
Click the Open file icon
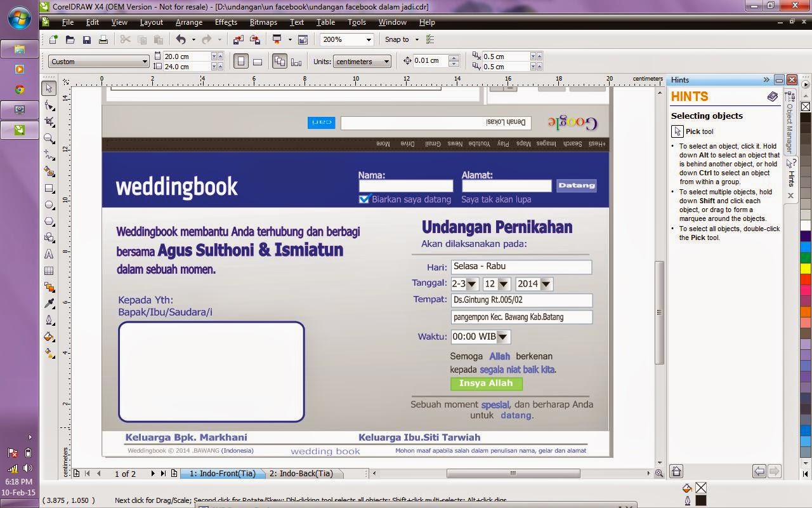tap(70, 39)
